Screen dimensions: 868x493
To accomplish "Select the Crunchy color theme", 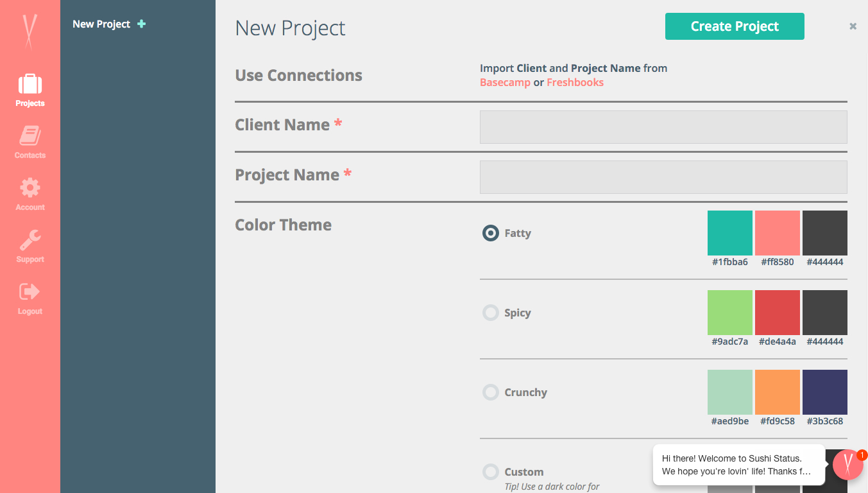I will tap(490, 392).
